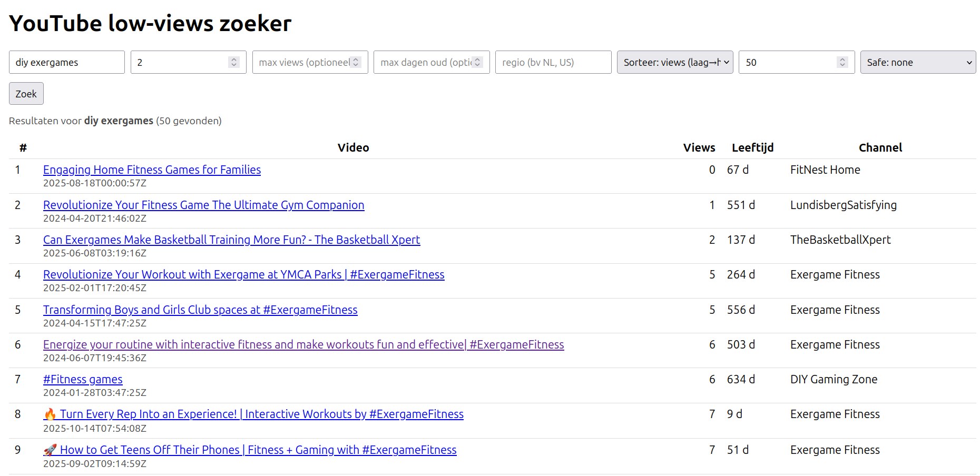Click the spinner arrows on max dagen oud field
Screen dimensions: 980x476
pos(478,62)
